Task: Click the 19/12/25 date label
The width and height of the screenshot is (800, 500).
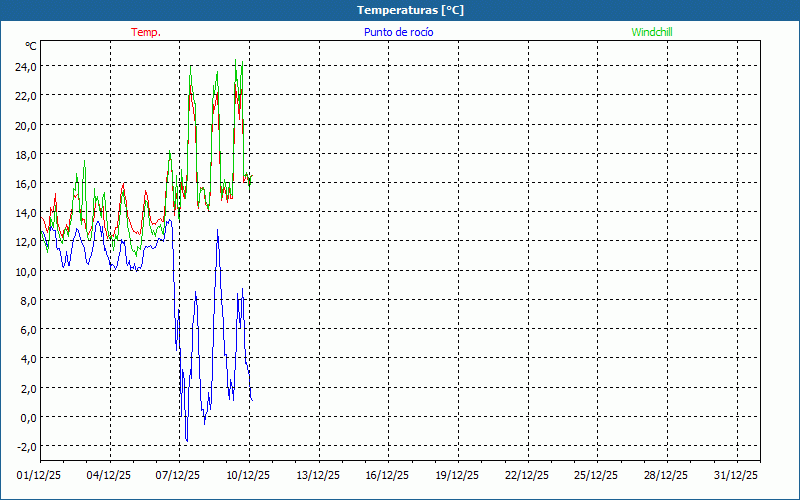Action: [457, 475]
